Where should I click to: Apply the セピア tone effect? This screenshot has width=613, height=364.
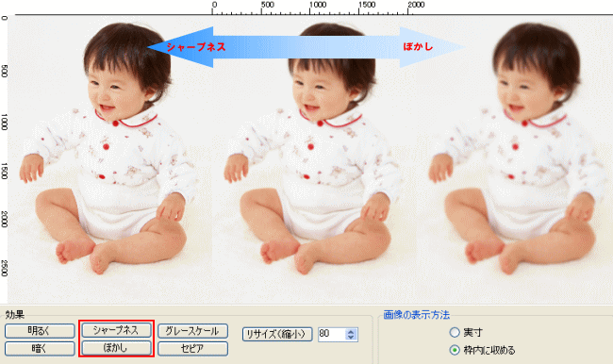point(192,348)
